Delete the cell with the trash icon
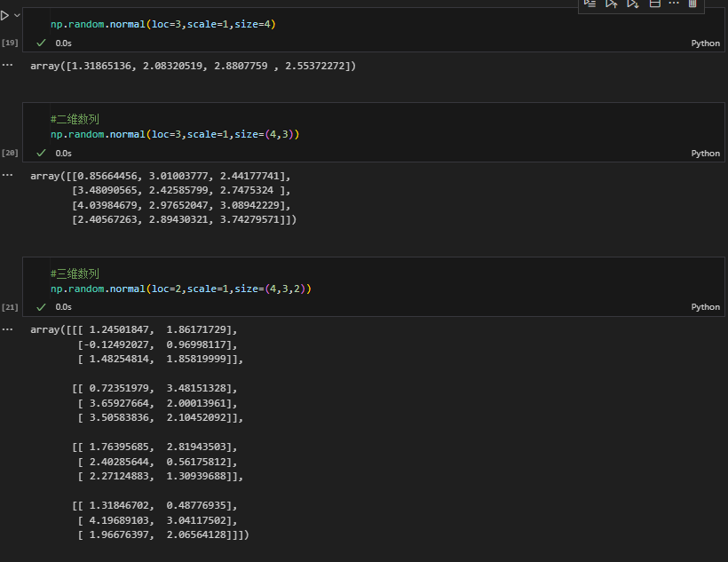 coord(692,4)
